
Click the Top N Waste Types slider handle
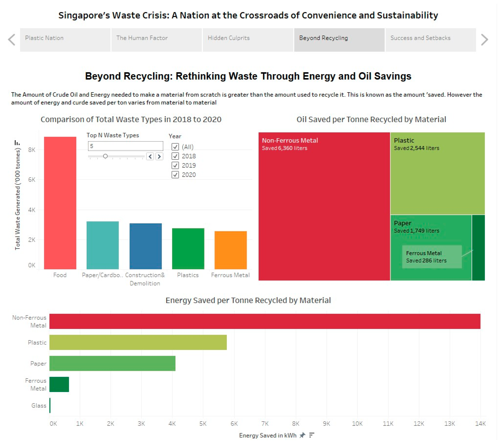pyautogui.click(x=105, y=156)
